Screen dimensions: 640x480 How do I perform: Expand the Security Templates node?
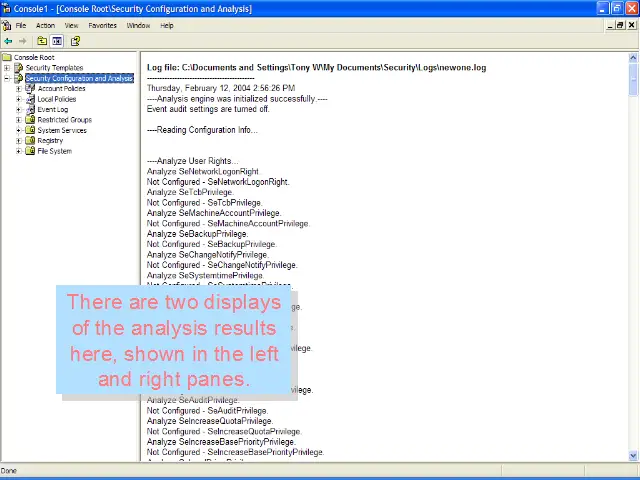(x=7, y=68)
